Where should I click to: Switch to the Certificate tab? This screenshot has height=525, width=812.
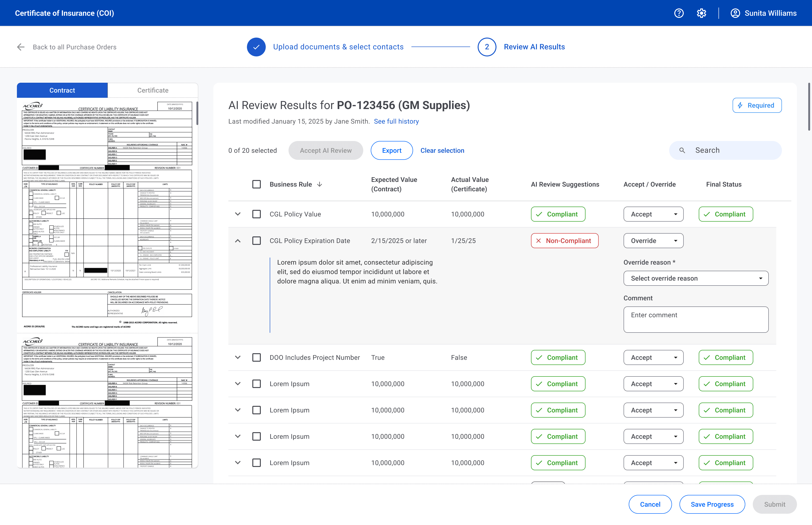tap(153, 90)
